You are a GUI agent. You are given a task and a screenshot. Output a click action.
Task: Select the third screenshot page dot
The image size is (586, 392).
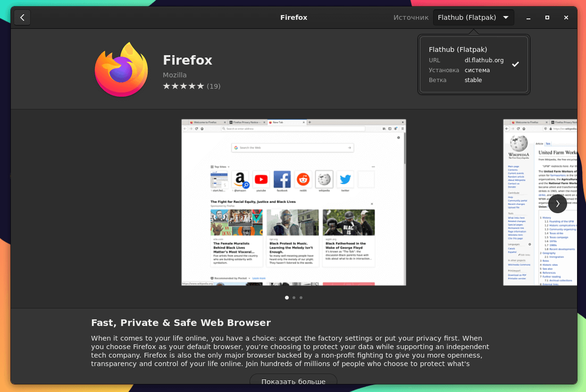click(301, 298)
